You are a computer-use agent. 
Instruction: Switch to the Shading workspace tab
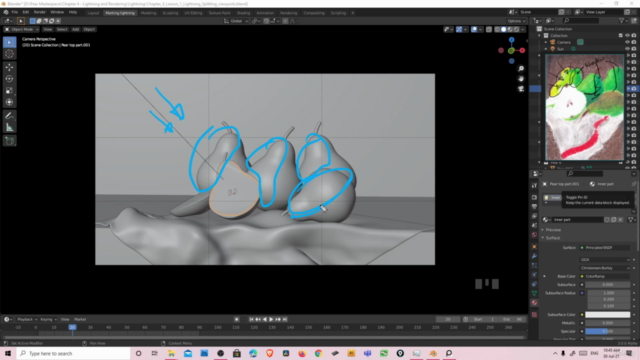(243, 13)
